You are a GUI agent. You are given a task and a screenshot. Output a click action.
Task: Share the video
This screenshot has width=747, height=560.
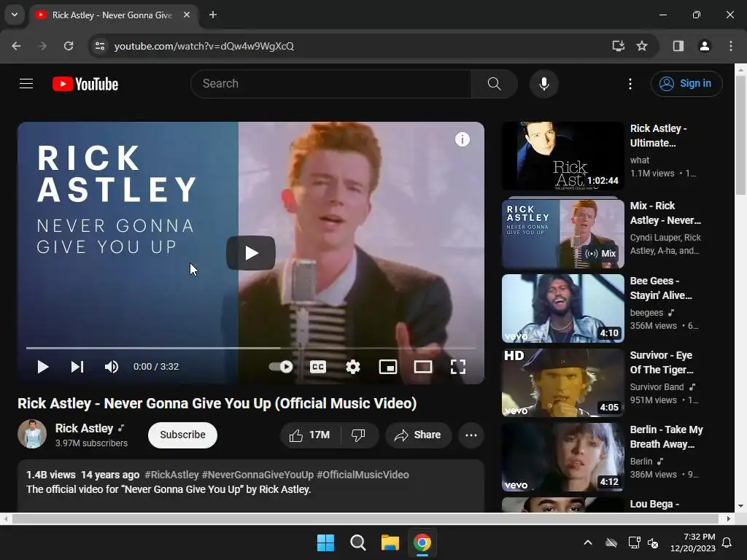418,435
